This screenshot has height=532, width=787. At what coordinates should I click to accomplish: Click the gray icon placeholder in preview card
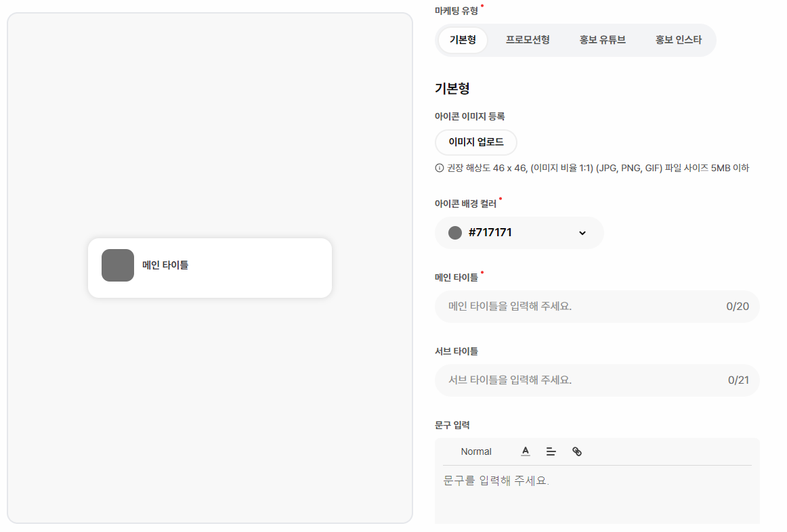coord(117,265)
